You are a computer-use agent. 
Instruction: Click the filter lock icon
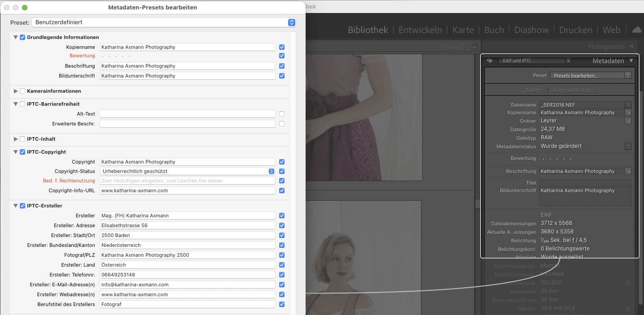474,47
